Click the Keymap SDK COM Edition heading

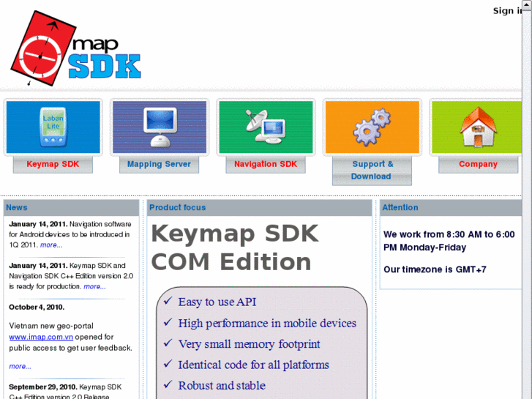click(235, 247)
